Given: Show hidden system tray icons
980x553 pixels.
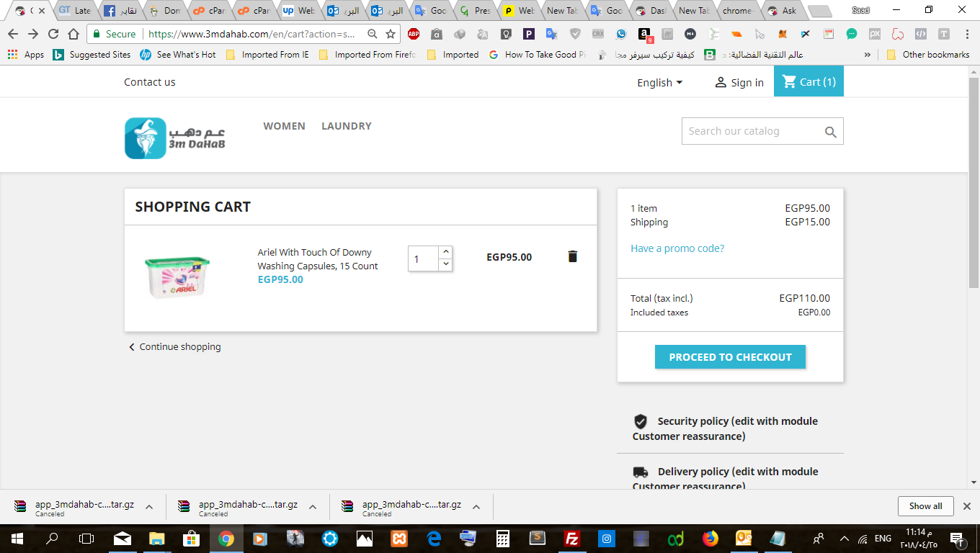Looking at the screenshot, I should (845, 539).
